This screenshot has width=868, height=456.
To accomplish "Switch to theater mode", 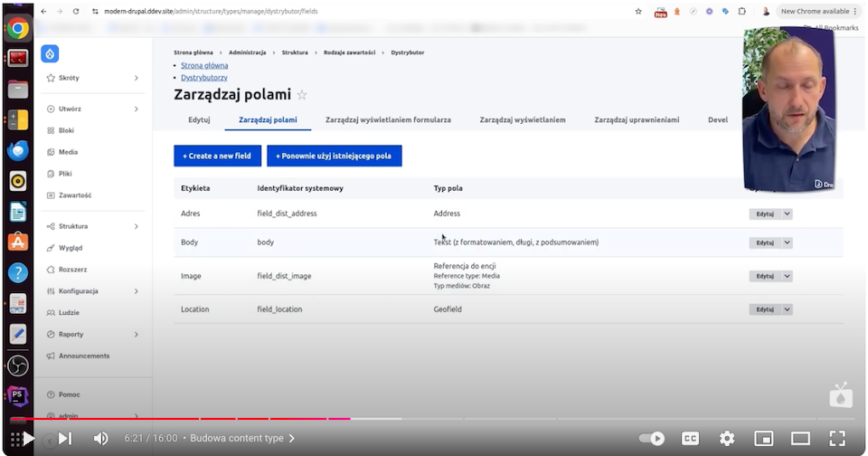I will [x=800, y=438].
